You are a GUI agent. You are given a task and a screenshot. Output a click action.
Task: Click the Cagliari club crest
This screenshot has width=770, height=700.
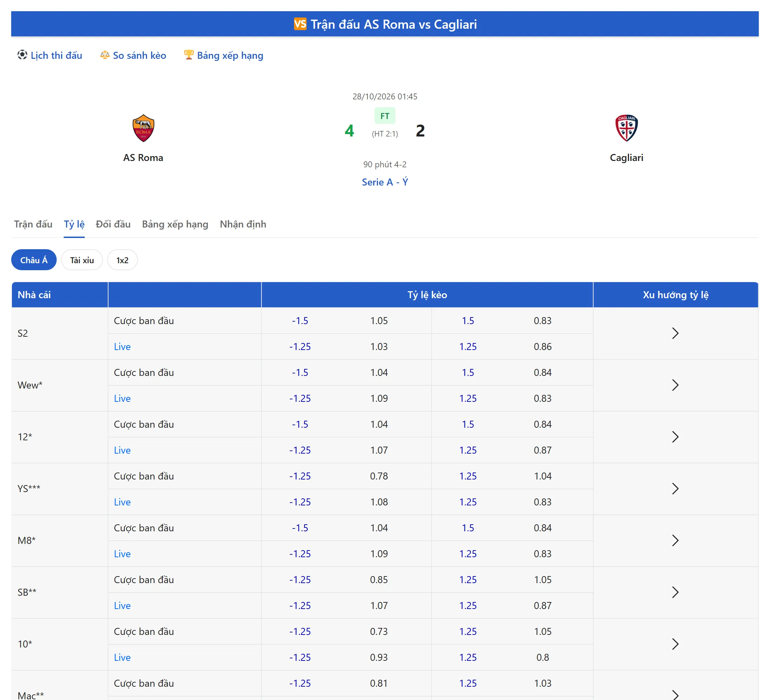click(x=626, y=128)
